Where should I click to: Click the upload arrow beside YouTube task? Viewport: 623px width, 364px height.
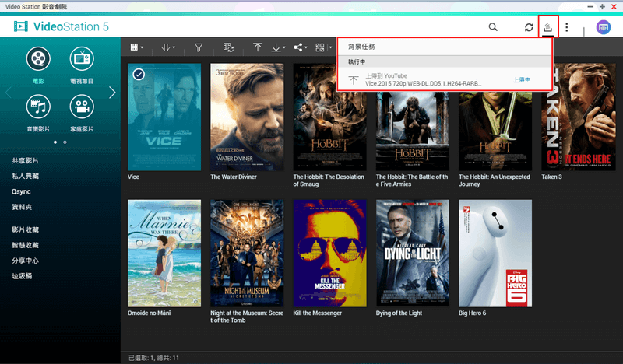point(354,80)
